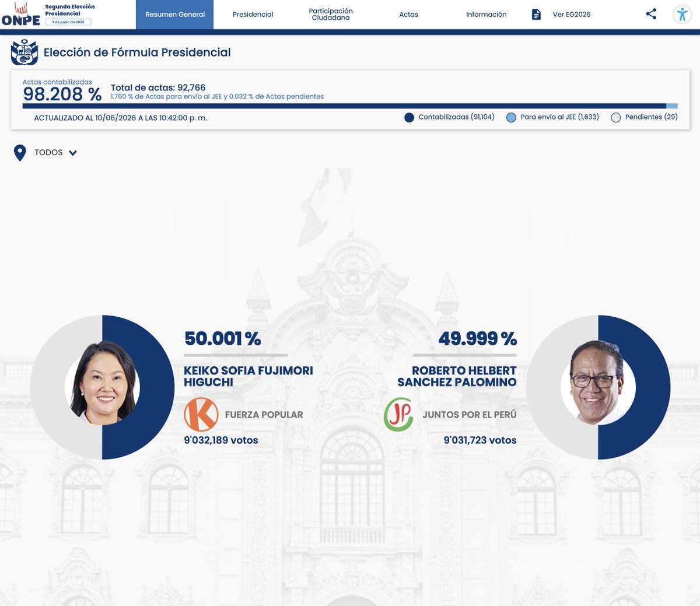This screenshot has width=700, height=606.
Task: Click the ONPE logo
Action: click(20, 15)
